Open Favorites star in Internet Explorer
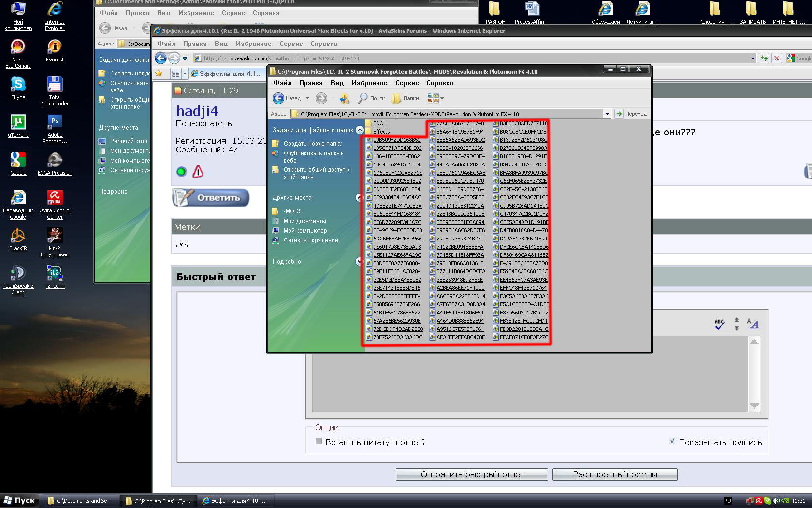The width and height of the screenshot is (812, 508). (159, 74)
